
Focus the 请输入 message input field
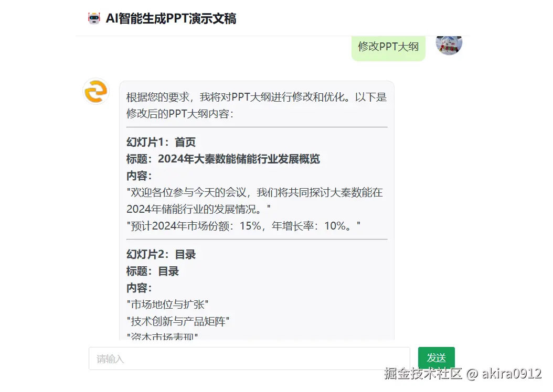click(x=249, y=358)
